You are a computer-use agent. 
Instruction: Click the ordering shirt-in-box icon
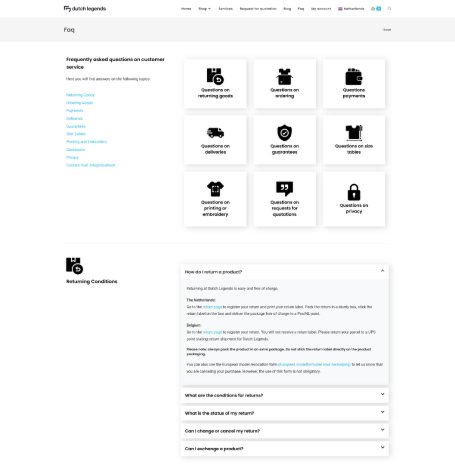tap(284, 77)
